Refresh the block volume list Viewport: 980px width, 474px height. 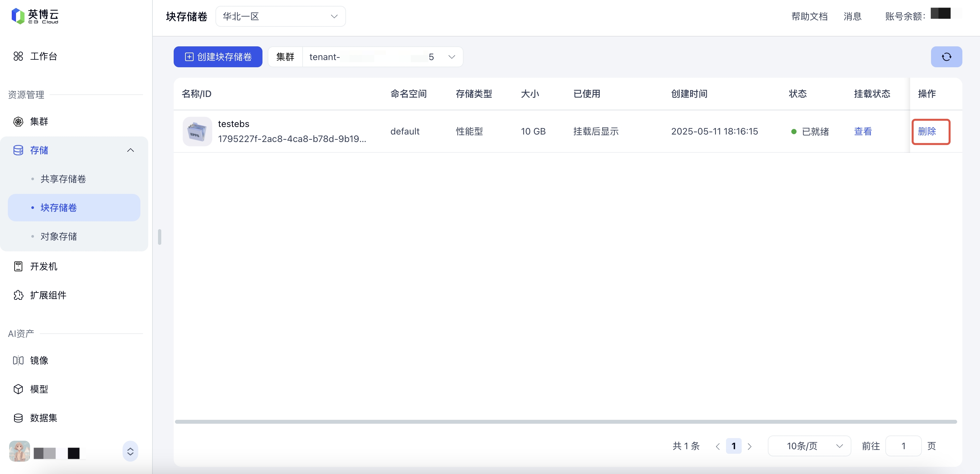click(946, 57)
